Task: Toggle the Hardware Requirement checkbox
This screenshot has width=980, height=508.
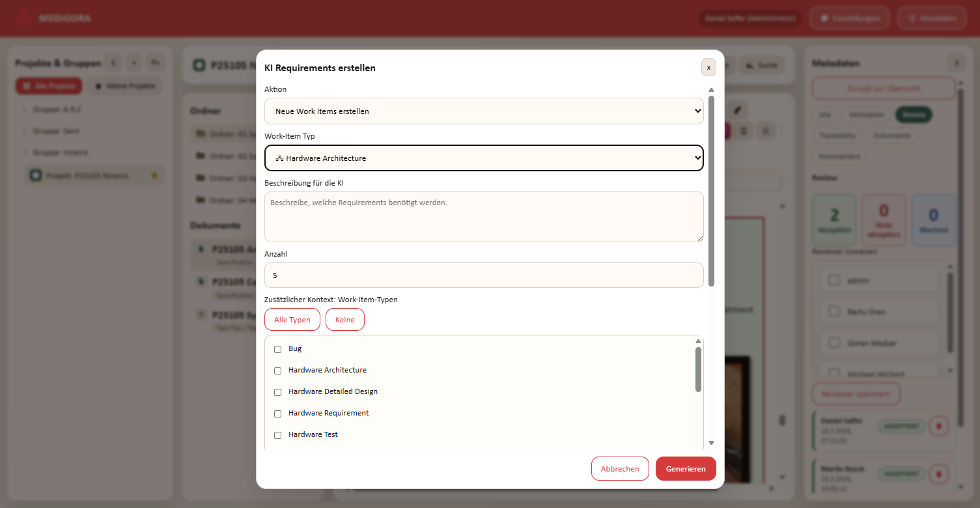Action: [277, 414]
